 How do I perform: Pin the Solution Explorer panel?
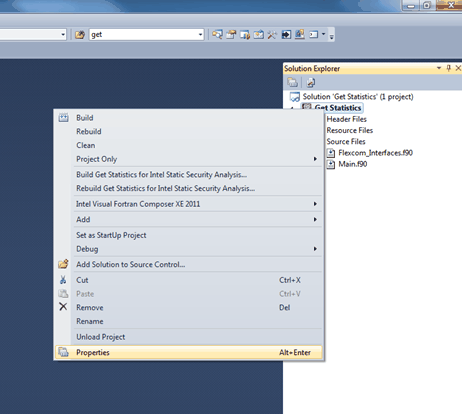pyautogui.click(x=449, y=68)
